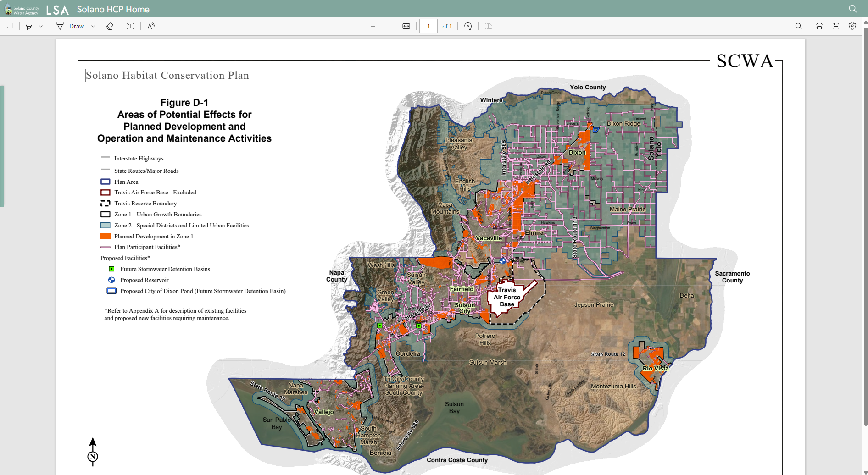
Task: Print the PDF document
Action: (x=819, y=26)
